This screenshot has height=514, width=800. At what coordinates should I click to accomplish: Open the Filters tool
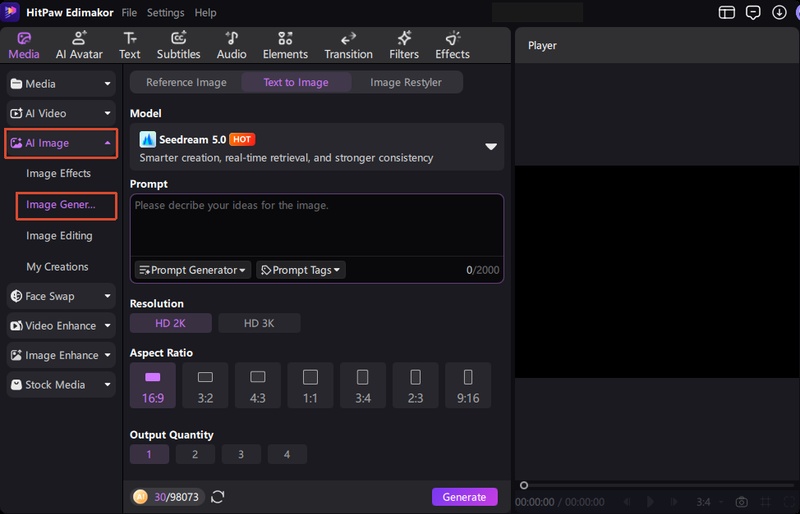tap(404, 45)
